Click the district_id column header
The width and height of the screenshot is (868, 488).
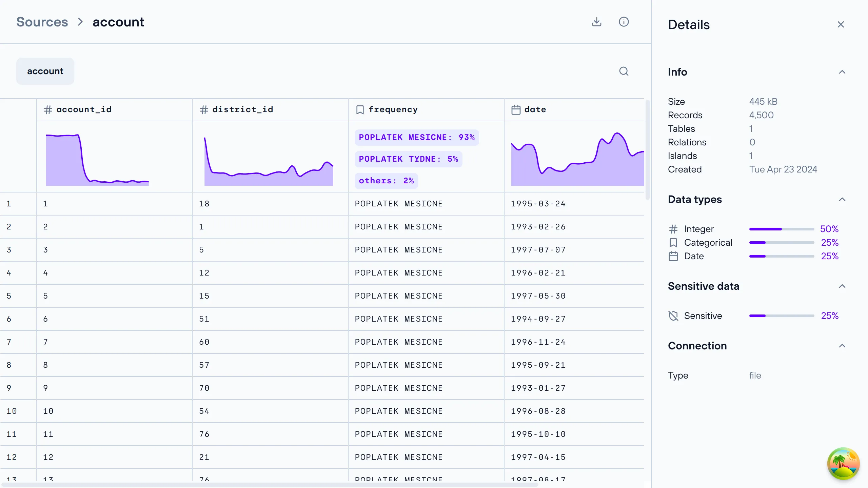270,110
